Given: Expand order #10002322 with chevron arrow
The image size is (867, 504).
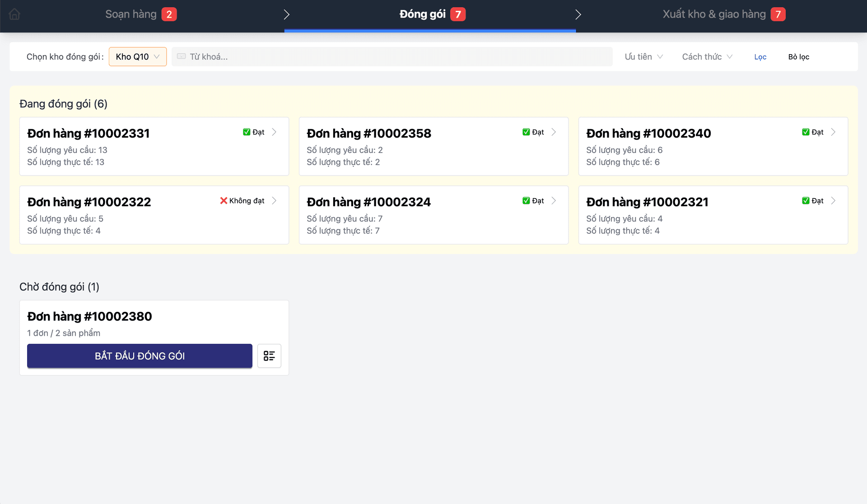Looking at the screenshot, I should [274, 201].
